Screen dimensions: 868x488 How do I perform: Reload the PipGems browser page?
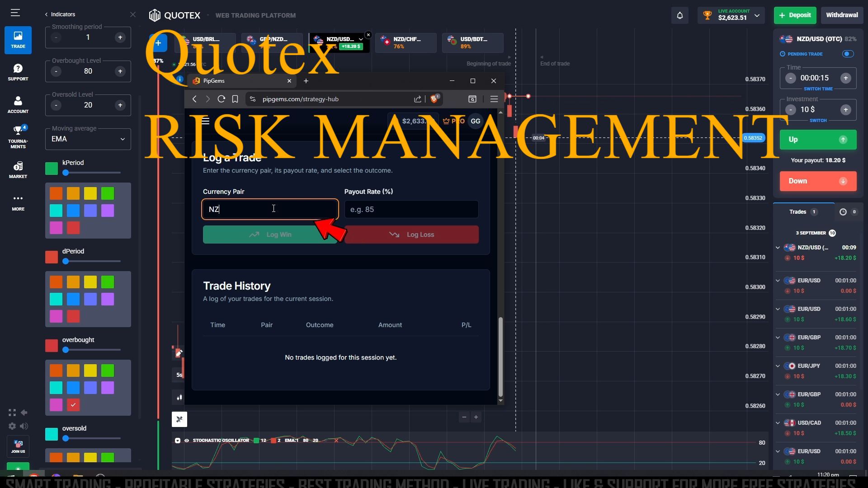pyautogui.click(x=221, y=99)
